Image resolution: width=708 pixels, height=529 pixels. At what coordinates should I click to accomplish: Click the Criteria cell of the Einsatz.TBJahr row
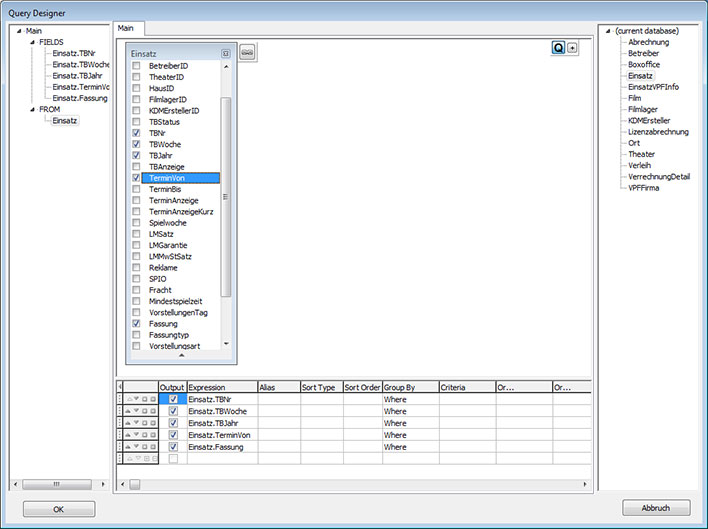pyautogui.click(x=466, y=423)
